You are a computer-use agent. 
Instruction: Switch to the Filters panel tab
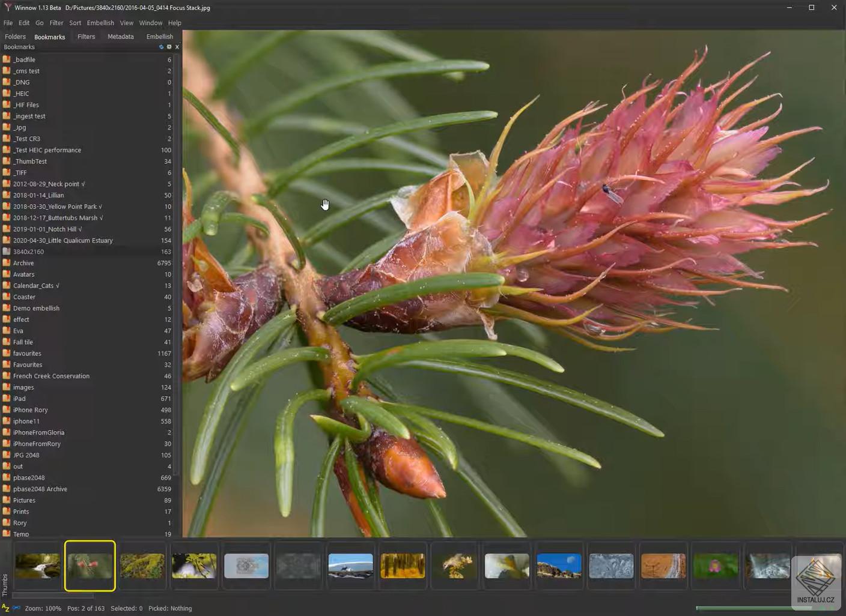point(86,37)
